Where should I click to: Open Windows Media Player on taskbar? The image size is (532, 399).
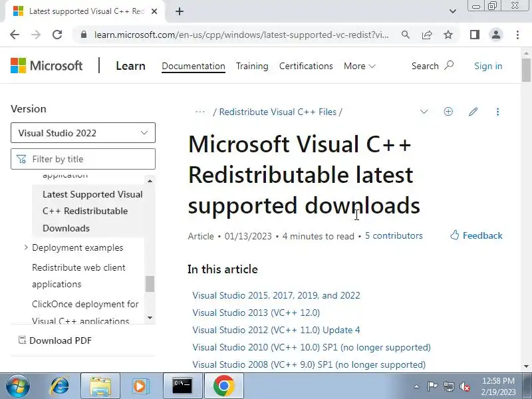tap(141, 386)
